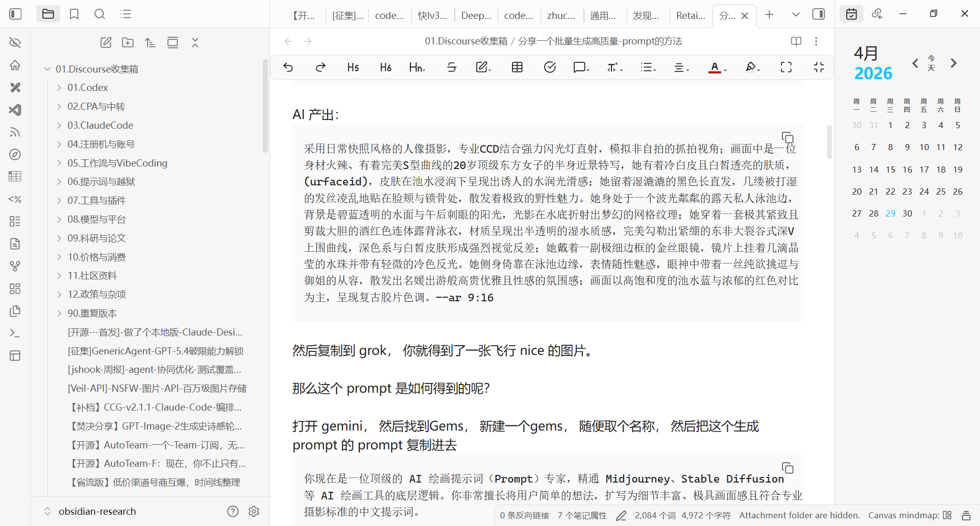Click the fullscreen expand icon in the toolbar
The width and height of the screenshot is (980, 526).
pyautogui.click(x=786, y=67)
